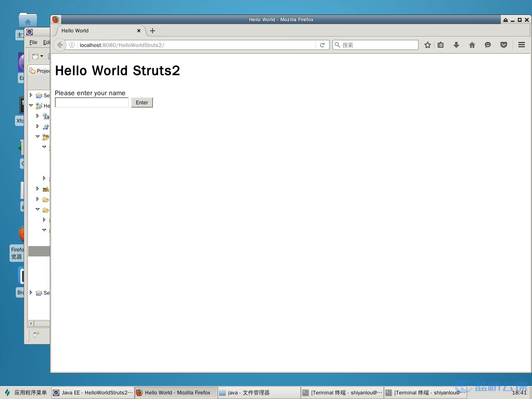
Task: Click the Firefox home icon
Action: [472, 45]
